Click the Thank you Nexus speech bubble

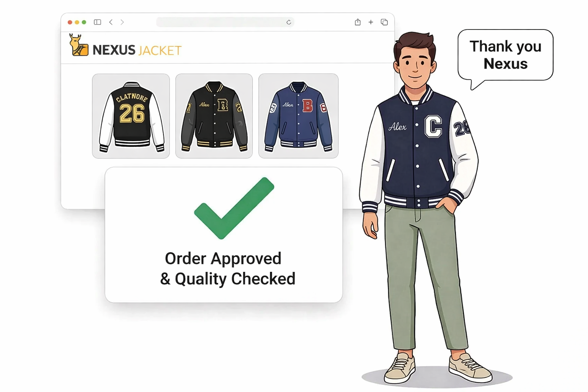click(505, 55)
